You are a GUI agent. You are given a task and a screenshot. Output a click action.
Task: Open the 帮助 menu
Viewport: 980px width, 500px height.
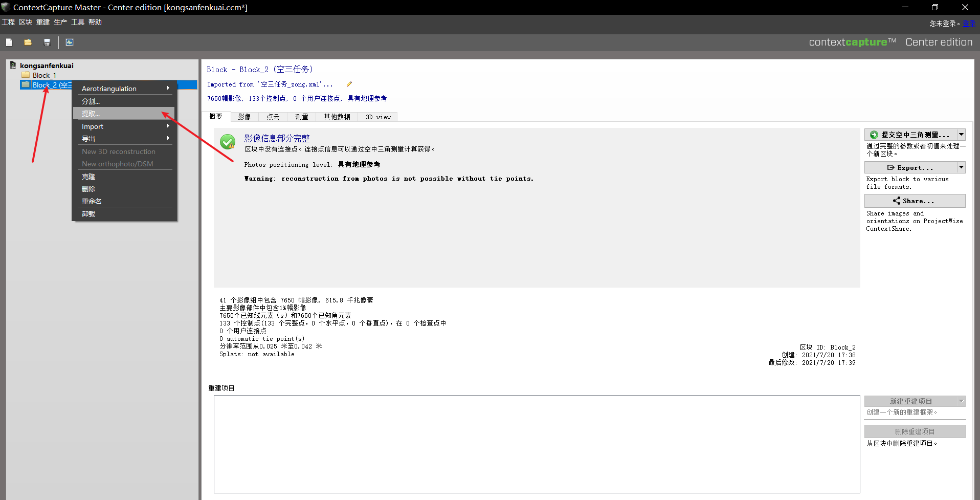coord(95,22)
